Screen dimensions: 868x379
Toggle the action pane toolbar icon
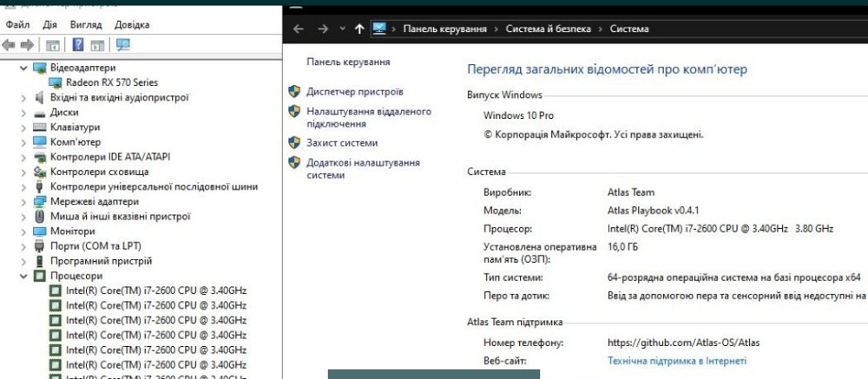(x=97, y=45)
